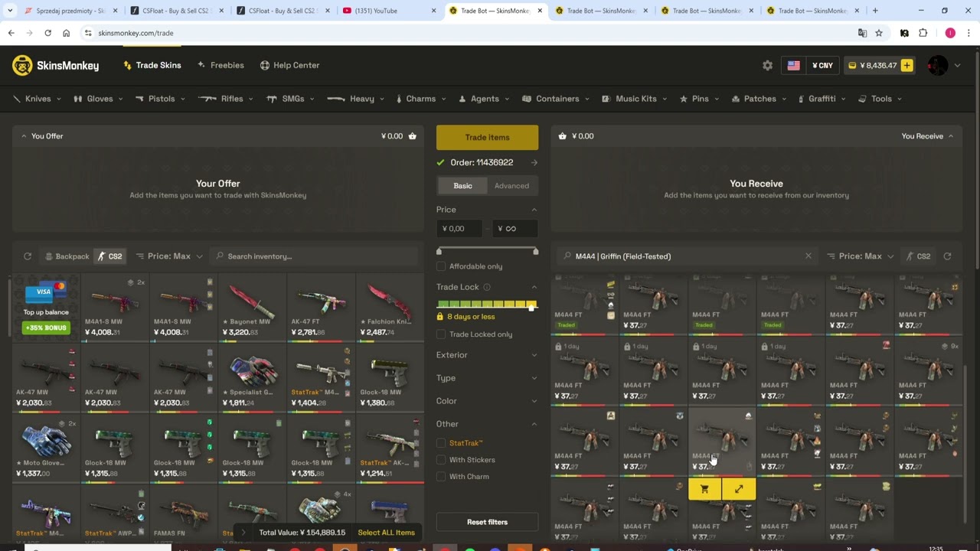Open the Knives category dropdown
This screenshot has width=980, height=551.
pos(37,99)
